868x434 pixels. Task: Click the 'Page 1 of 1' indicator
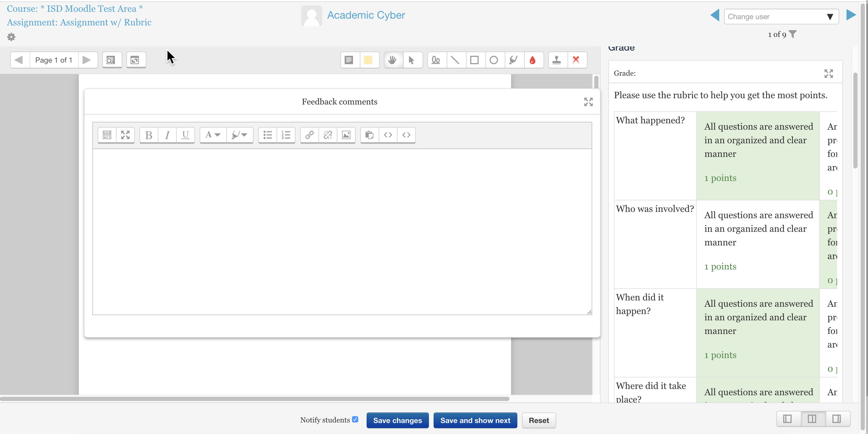54,60
